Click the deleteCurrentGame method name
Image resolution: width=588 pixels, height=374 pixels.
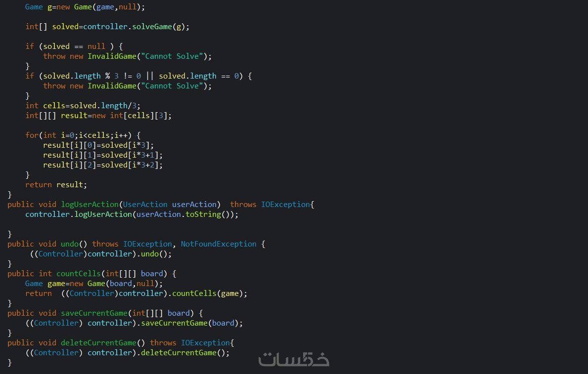98,342
